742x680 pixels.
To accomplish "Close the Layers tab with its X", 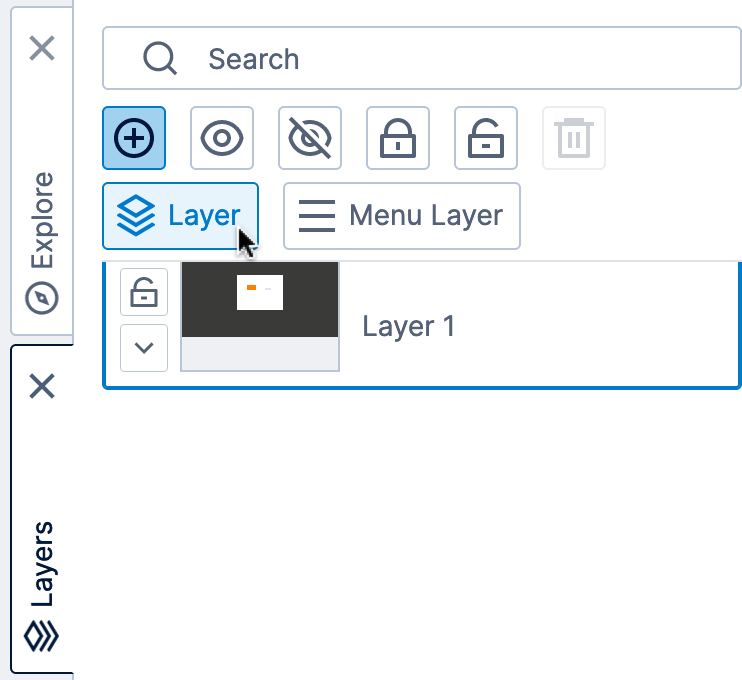I will click(x=42, y=386).
